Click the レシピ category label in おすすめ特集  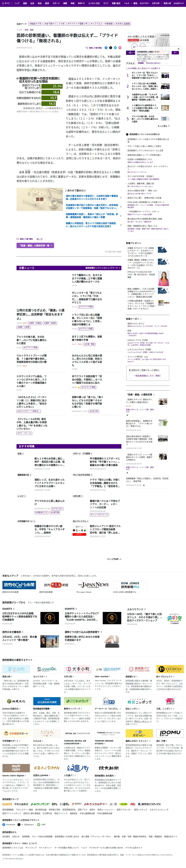pos(21,496)
